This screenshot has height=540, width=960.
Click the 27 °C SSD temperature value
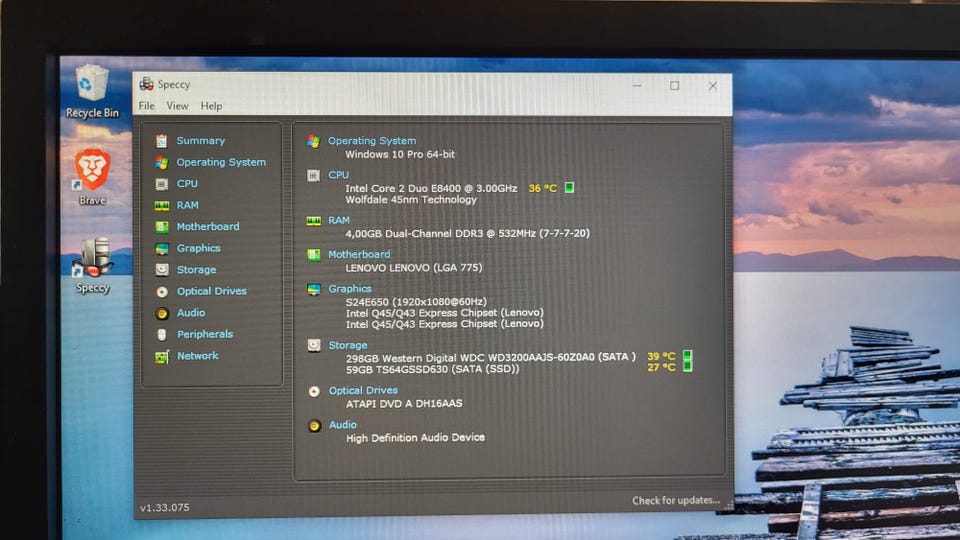(x=661, y=367)
